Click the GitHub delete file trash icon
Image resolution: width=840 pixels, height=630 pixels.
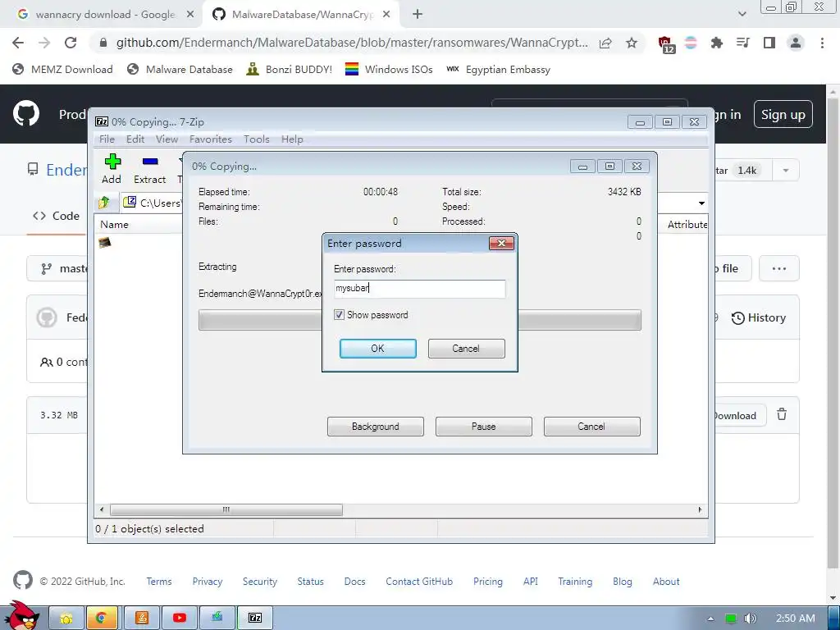tap(782, 414)
